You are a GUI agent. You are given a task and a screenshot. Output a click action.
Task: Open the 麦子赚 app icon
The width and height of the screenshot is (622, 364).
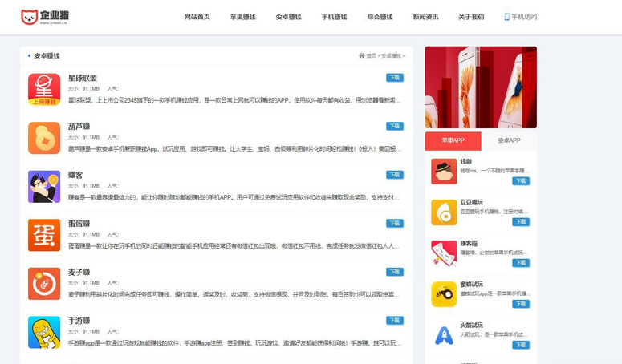(44, 284)
